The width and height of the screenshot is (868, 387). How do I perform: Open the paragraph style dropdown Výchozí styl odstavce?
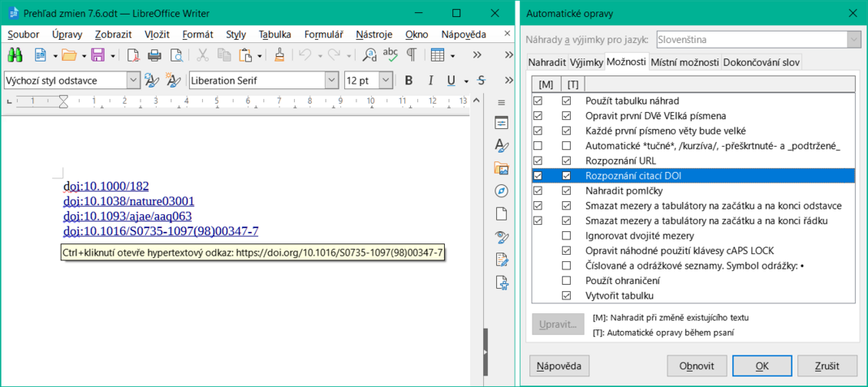point(132,80)
